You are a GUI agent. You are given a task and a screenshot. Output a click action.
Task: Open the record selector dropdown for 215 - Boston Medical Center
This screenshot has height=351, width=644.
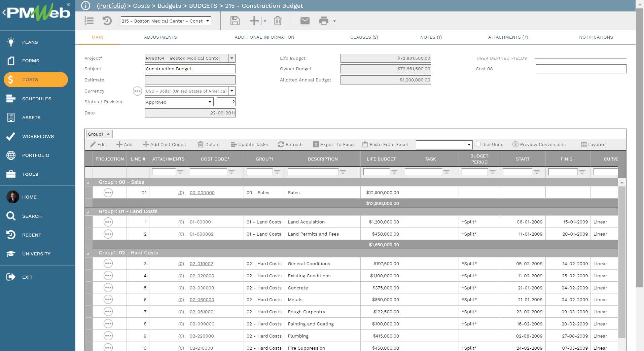point(208,21)
